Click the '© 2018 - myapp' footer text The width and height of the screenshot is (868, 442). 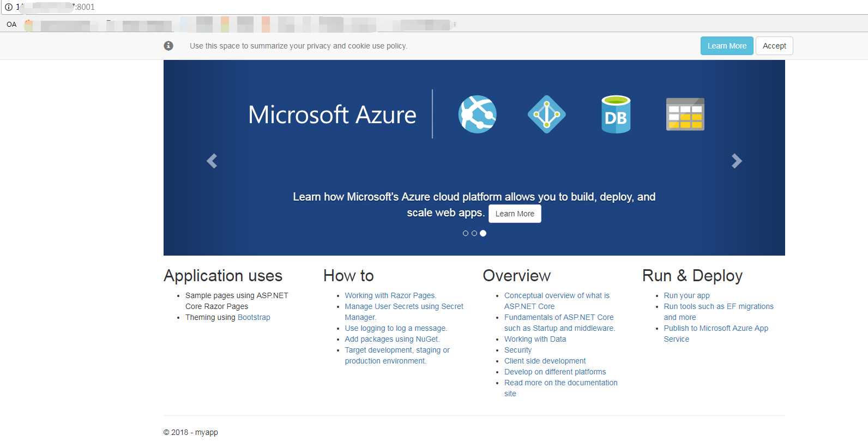191,432
